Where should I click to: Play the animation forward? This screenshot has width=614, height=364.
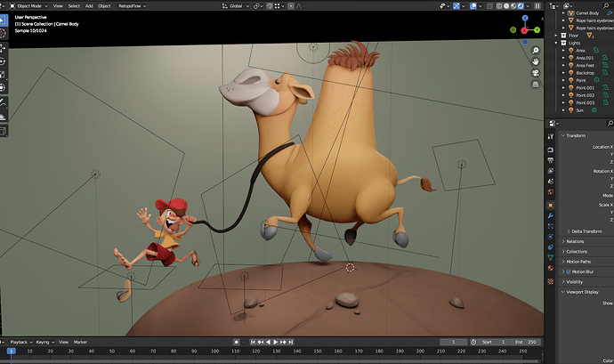click(x=276, y=343)
